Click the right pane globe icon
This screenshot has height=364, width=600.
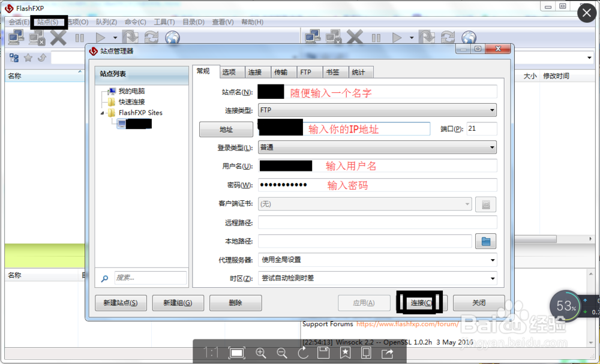click(x=469, y=38)
